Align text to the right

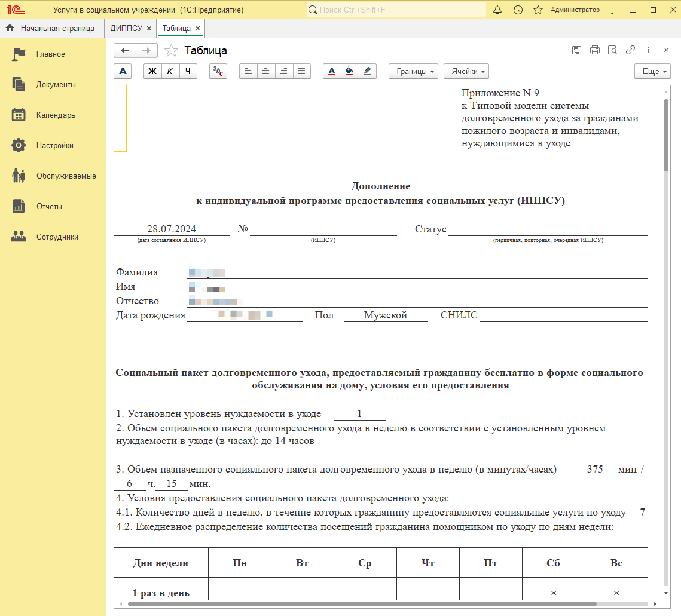(283, 71)
